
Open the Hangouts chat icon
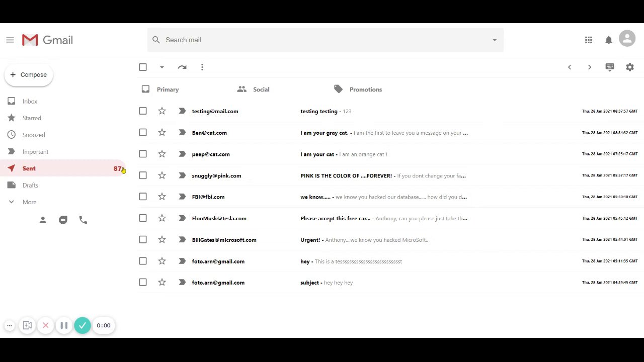pos(63,220)
